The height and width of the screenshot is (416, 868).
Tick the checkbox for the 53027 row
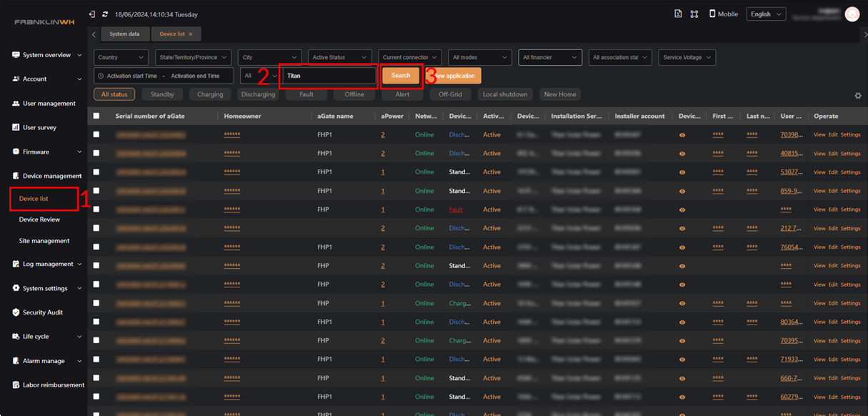point(96,172)
